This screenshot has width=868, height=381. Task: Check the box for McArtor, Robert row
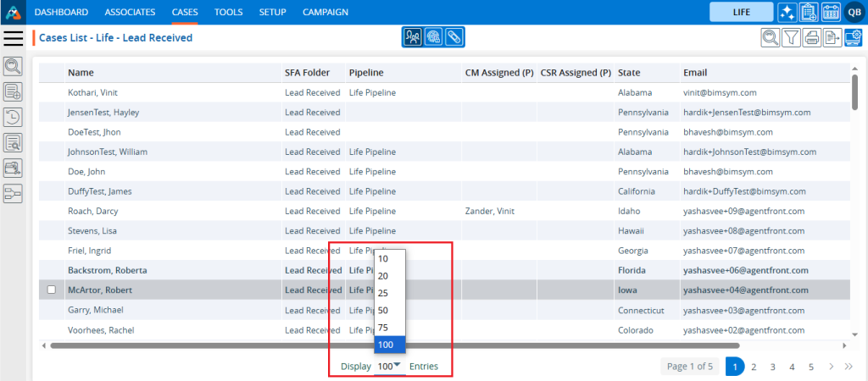(x=51, y=290)
